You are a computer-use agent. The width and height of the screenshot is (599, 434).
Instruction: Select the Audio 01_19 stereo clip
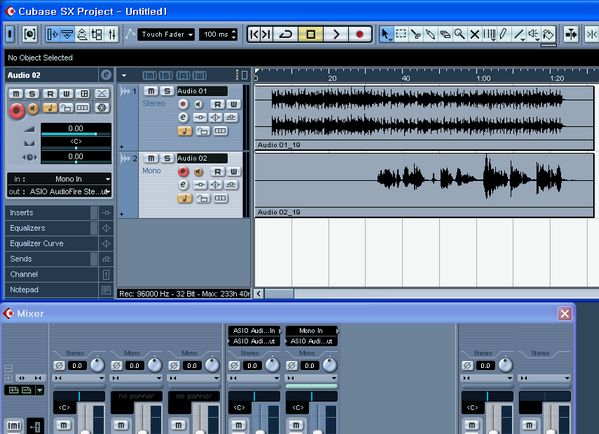click(x=424, y=118)
